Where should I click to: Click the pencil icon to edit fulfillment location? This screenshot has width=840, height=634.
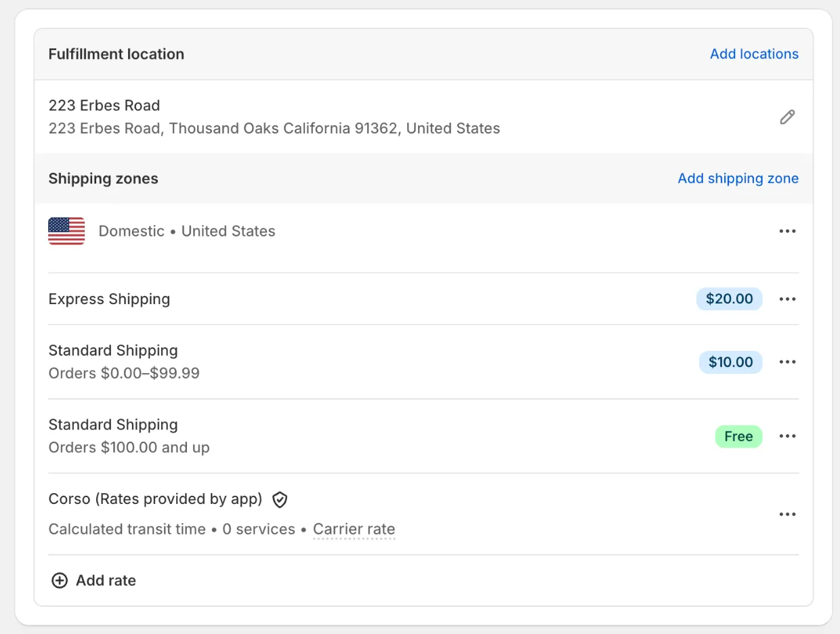[787, 117]
